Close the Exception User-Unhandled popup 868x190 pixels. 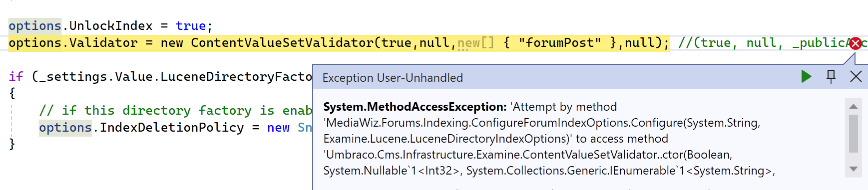[856, 76]
